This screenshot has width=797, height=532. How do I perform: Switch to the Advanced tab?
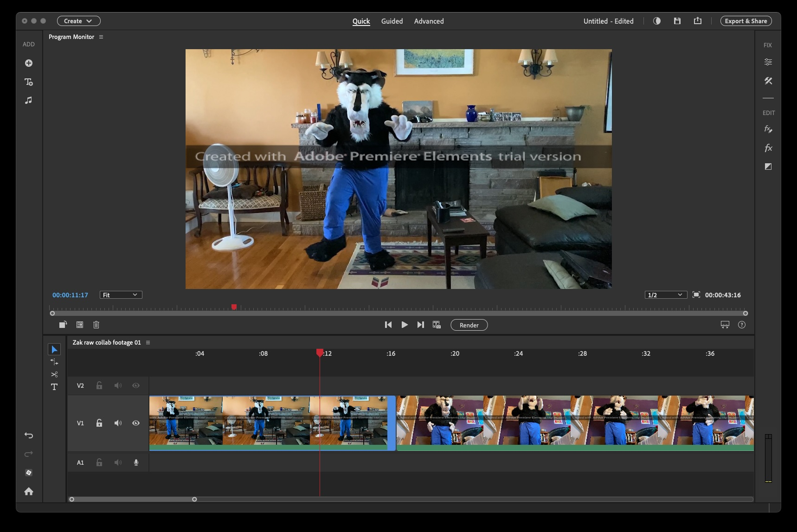point(429,21)
